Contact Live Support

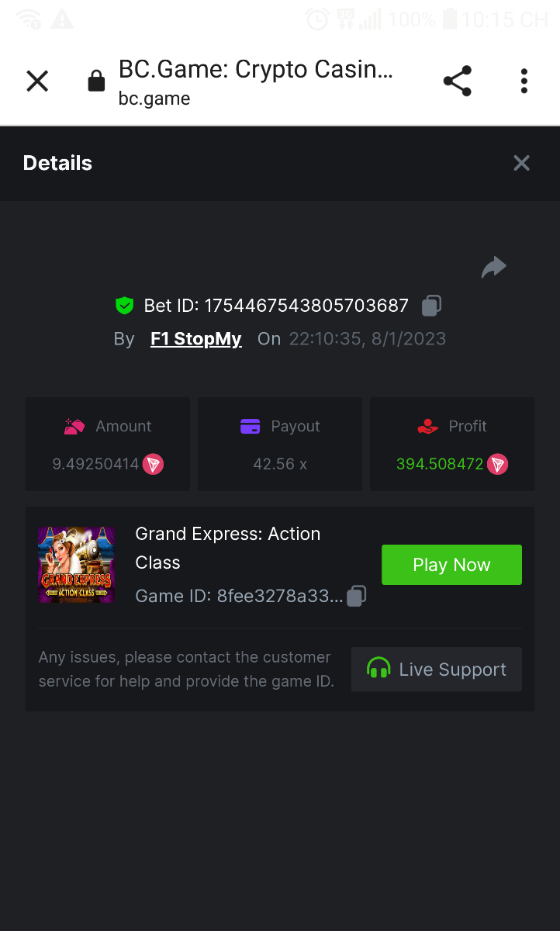coord(436,670)
